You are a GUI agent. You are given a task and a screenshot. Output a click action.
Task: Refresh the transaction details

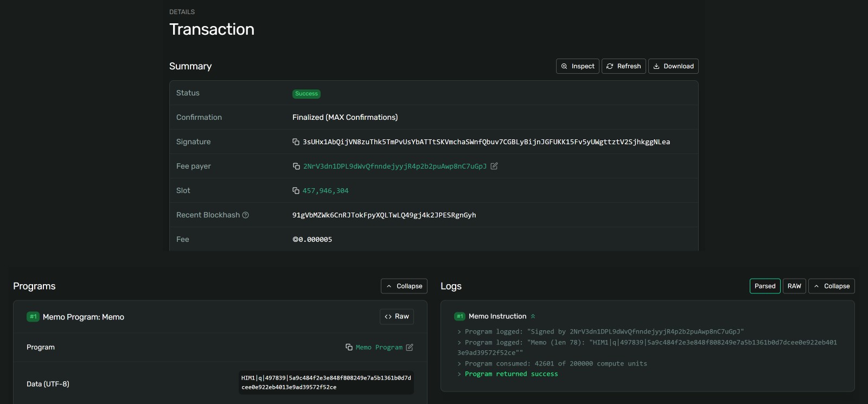click(x=624, y=66)
